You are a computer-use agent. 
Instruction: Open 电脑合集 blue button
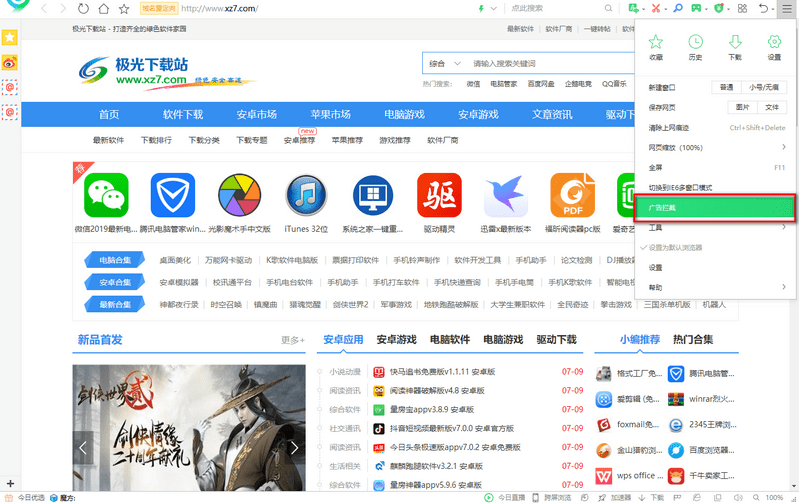pos(115,260)
